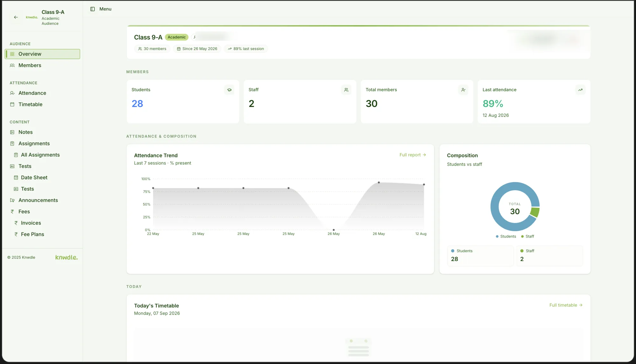Click the Knwdle logo in the sidebar footer
Image resolution: width=636 pixels, height=364 pixels.
click(x=66, y=257)
